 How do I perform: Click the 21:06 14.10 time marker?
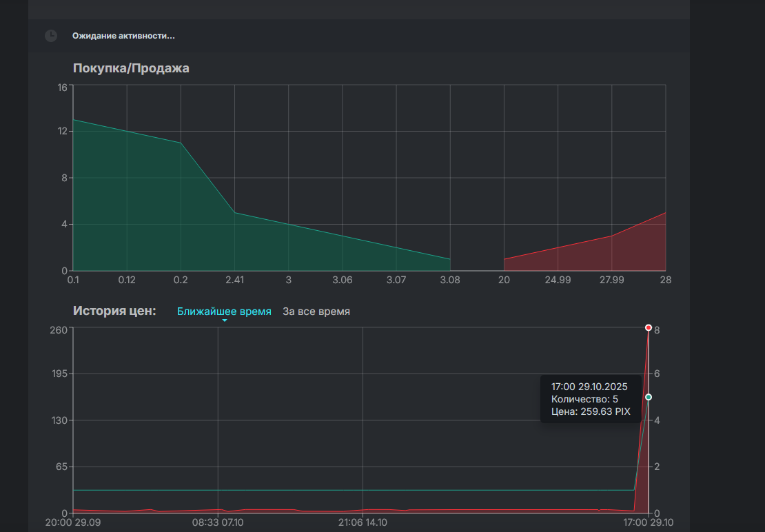363,522
